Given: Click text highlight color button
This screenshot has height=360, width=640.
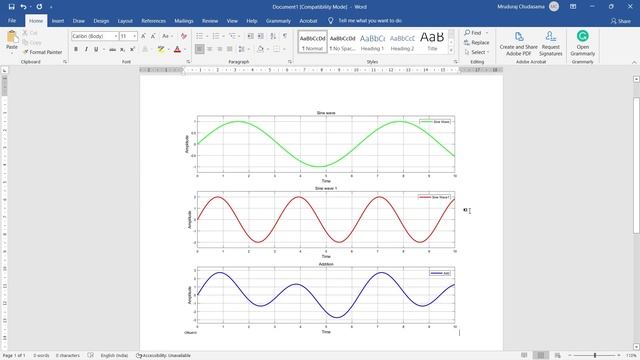Looking at the screenshot, I should pos(161,49).
